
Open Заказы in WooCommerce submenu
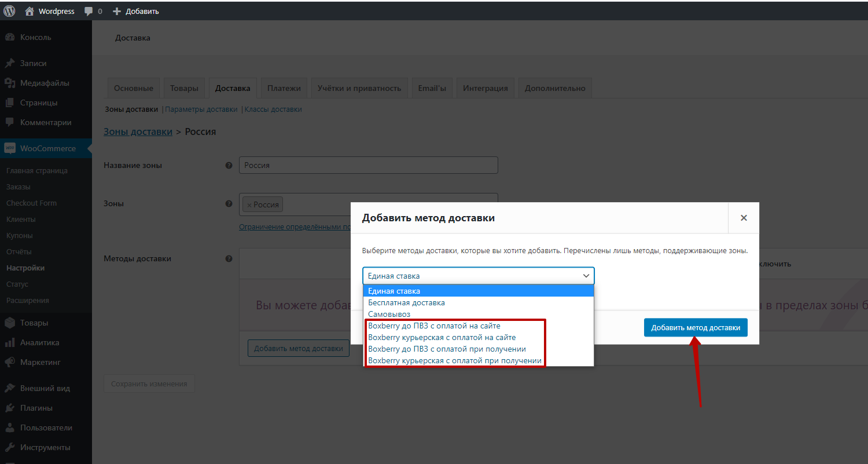[x=19, y=187]
